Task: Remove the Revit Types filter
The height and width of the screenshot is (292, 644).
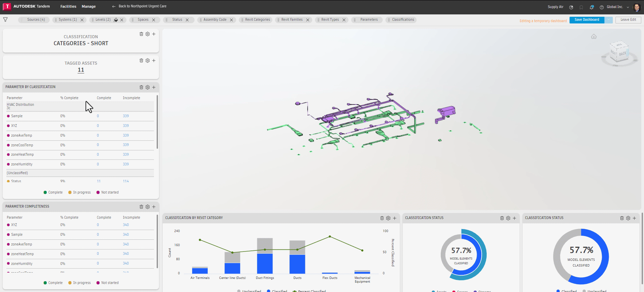Action: 344,20
